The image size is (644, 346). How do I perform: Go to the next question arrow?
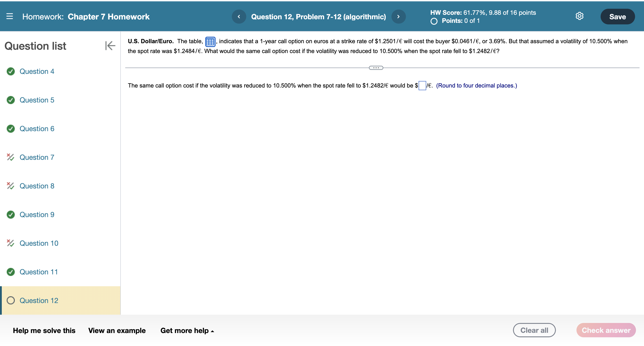coord(398,17)
